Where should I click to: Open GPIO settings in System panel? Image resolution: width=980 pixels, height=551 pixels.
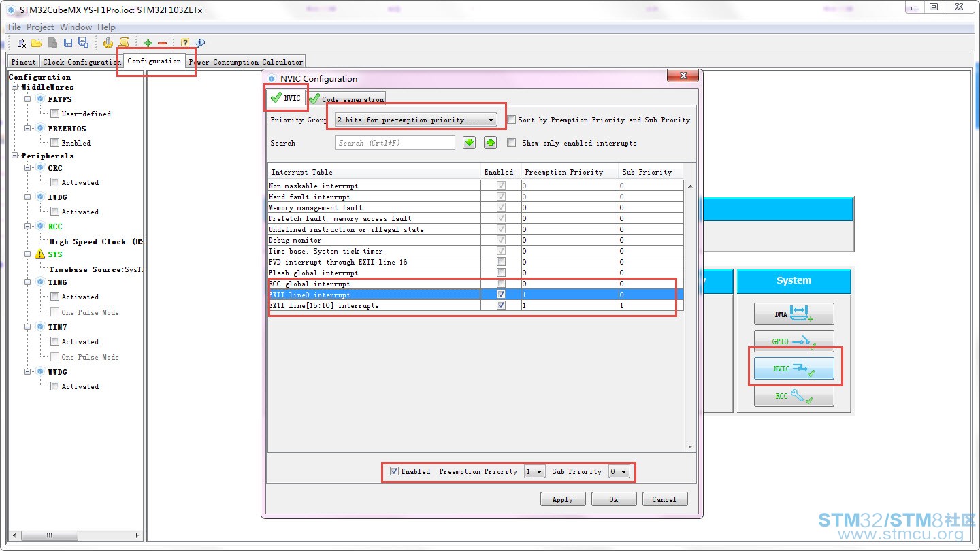(794, 341)
